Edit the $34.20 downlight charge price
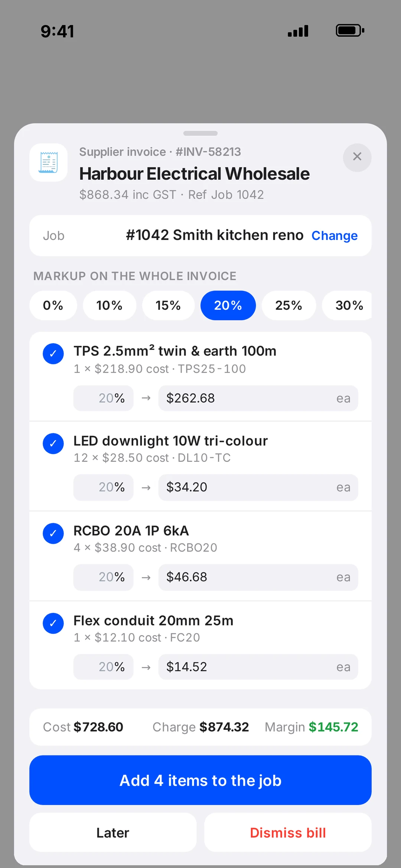Viewport: 401px width, 868px height. click(x=258, y=487)
